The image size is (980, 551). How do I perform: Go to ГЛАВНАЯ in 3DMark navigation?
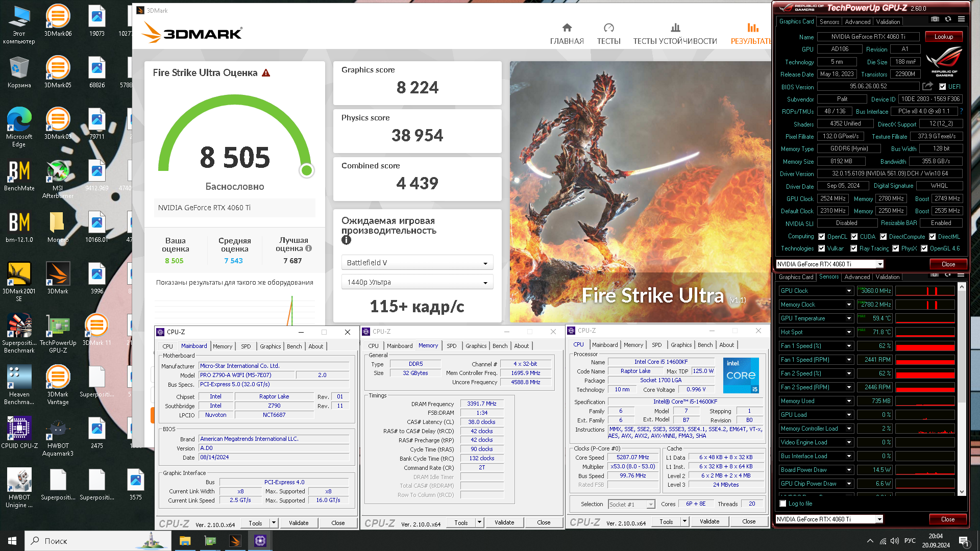click(567, 34)
